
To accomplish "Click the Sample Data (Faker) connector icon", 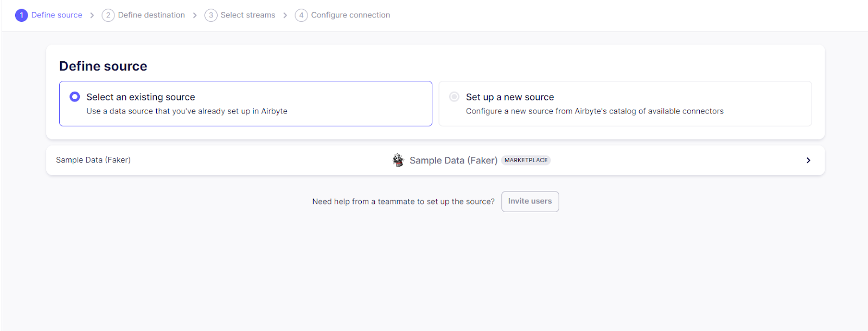I will (x=398, y=160).
